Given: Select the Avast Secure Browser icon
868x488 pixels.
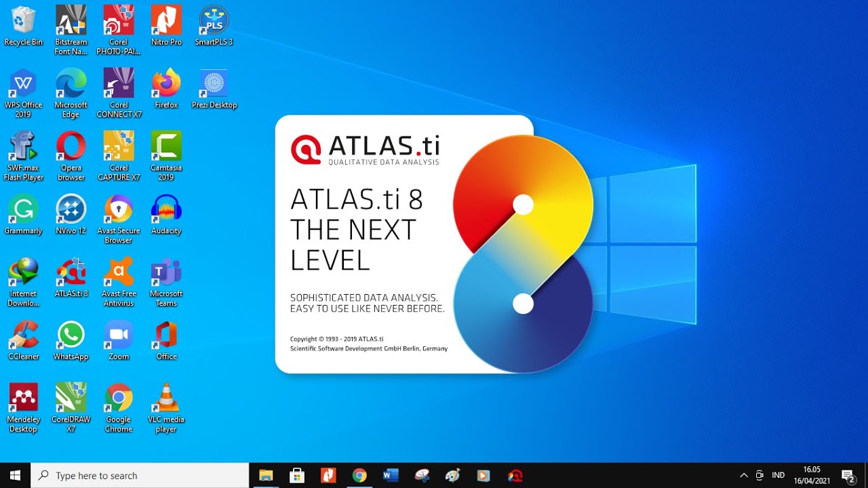Looking at the screenshot, I should pos(119,220).
